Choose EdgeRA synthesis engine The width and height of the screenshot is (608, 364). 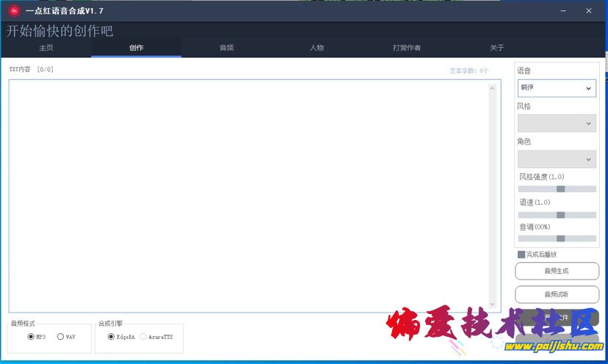(111, 337)
